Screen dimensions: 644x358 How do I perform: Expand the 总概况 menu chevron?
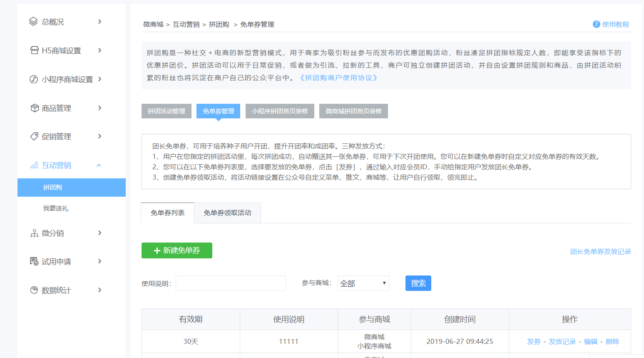99,21
